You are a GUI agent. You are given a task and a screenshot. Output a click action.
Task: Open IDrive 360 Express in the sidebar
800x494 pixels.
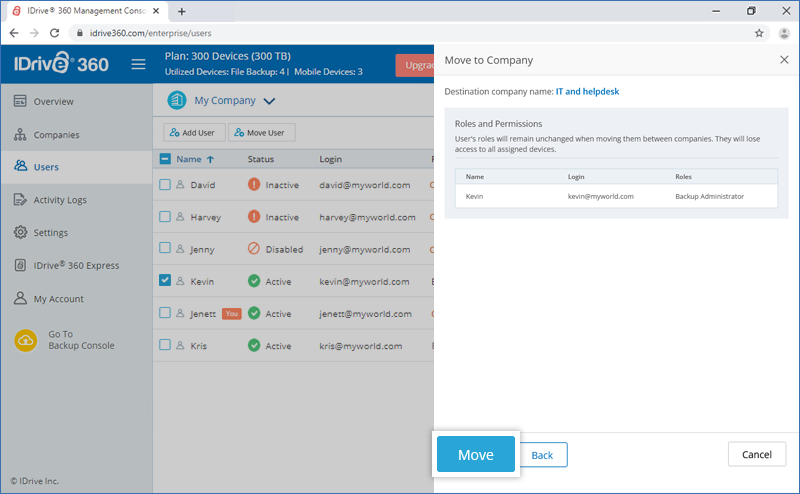pos(76,265)
